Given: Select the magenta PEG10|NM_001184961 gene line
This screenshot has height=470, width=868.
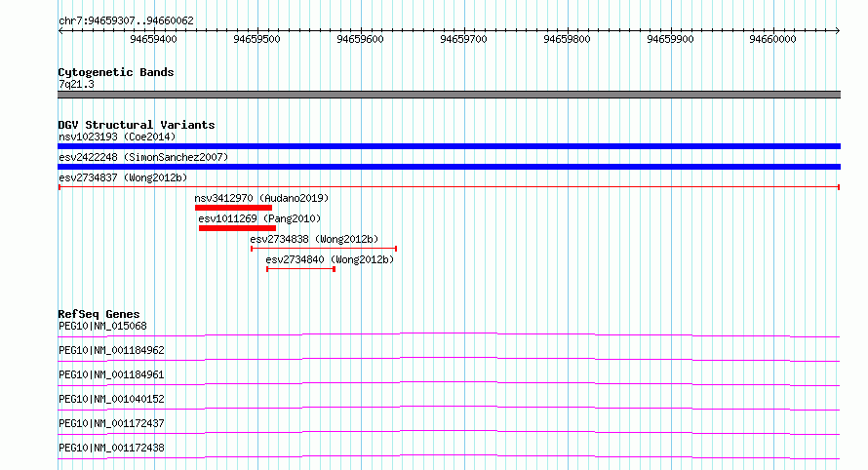Looking at the screenshot, I should click(449, 383).
